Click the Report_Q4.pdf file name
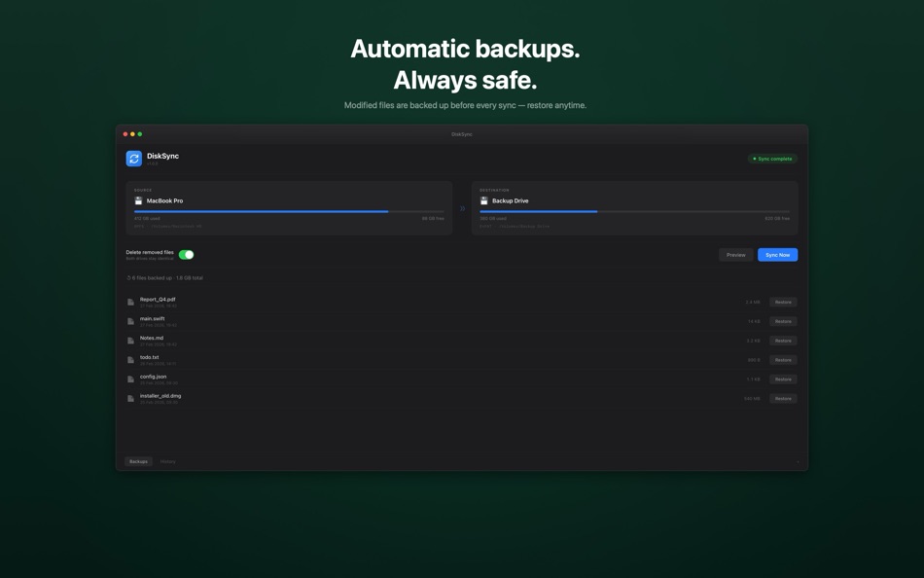The image size is (924, 578). (x=158, y=299)
